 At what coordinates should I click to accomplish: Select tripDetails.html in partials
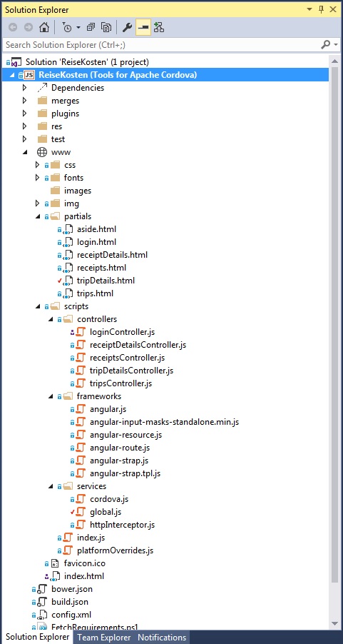point(106,281)
